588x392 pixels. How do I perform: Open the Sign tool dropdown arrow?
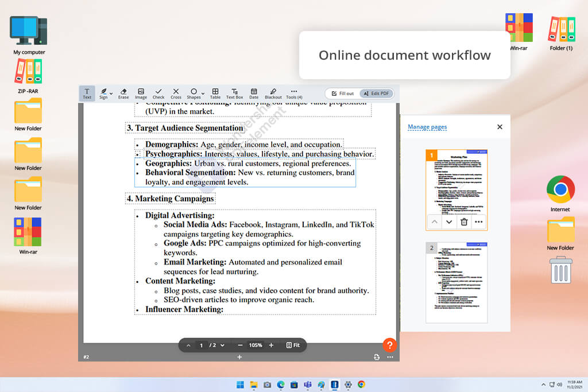[x=111, y=94]
